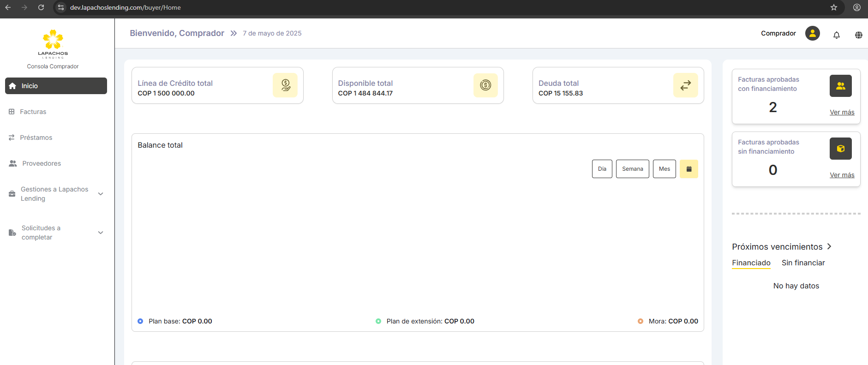Switch to the Sin financiar tab
Screen dimensions: 868x365
803,263
